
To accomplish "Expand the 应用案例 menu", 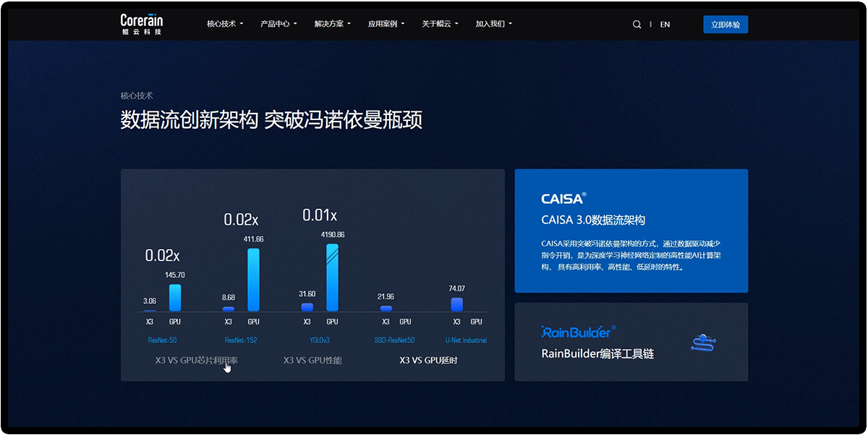I will point(386,24).
